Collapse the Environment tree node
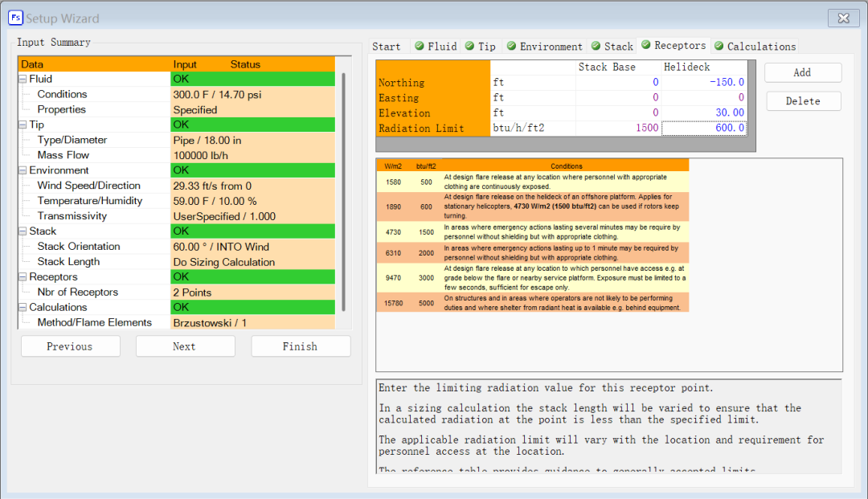 [x=23, y=170]
